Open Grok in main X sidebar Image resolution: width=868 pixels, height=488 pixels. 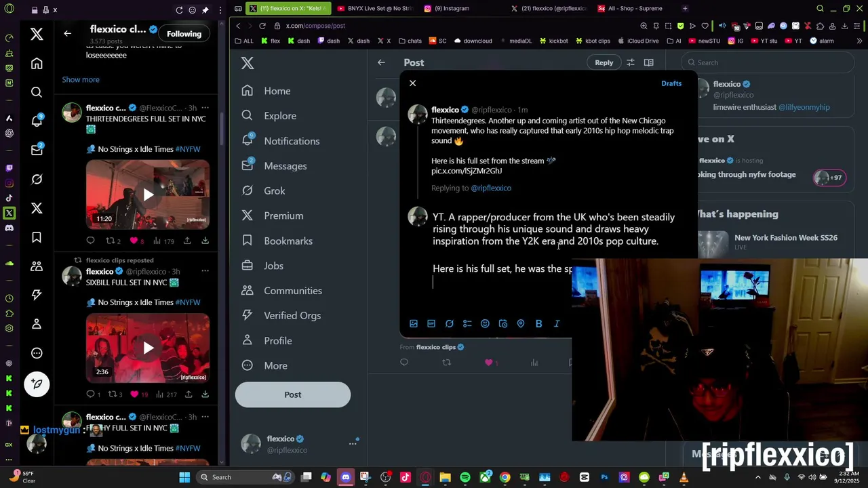tap(264, 191)
